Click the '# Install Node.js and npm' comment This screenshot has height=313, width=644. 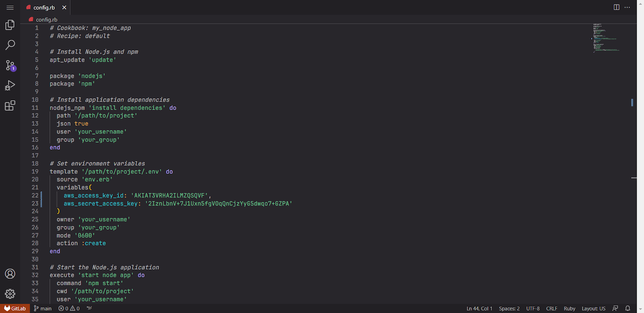pyautogui.click(x=94, y=52)
